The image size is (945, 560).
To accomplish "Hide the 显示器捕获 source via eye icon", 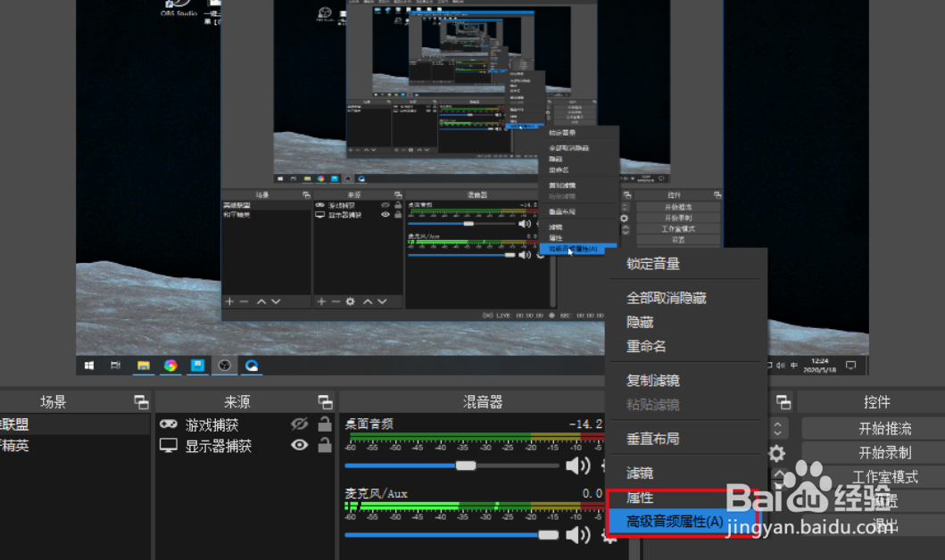I will click(x=300, y=446).
